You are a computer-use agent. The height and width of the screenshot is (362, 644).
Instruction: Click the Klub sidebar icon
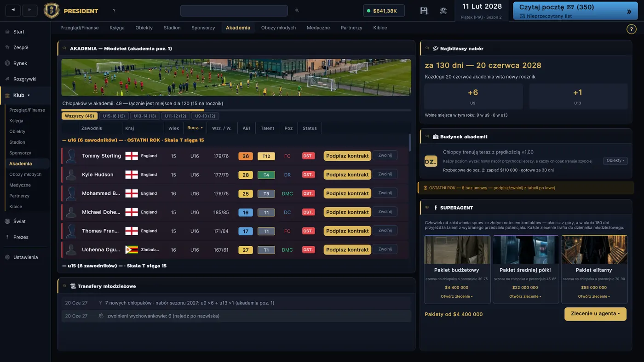[7, 95]
